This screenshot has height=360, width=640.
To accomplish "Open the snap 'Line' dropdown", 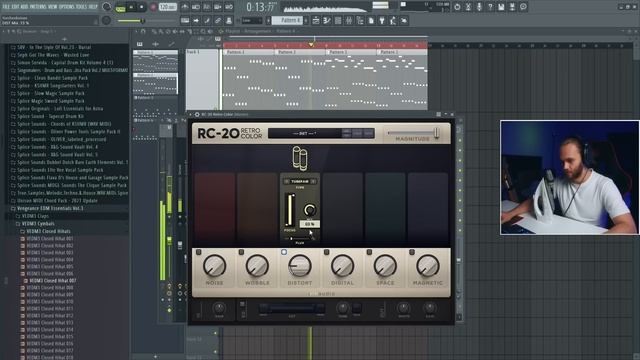I will coord(252,20).
